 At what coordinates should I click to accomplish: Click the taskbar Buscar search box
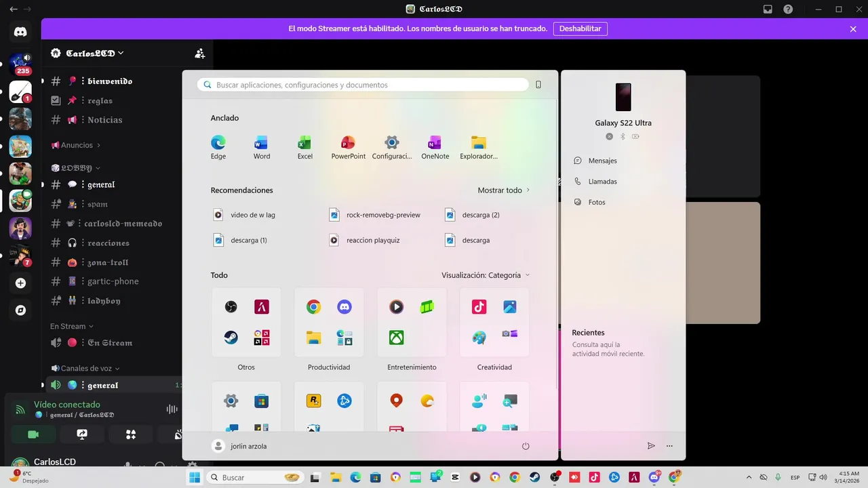pos(254,477)
